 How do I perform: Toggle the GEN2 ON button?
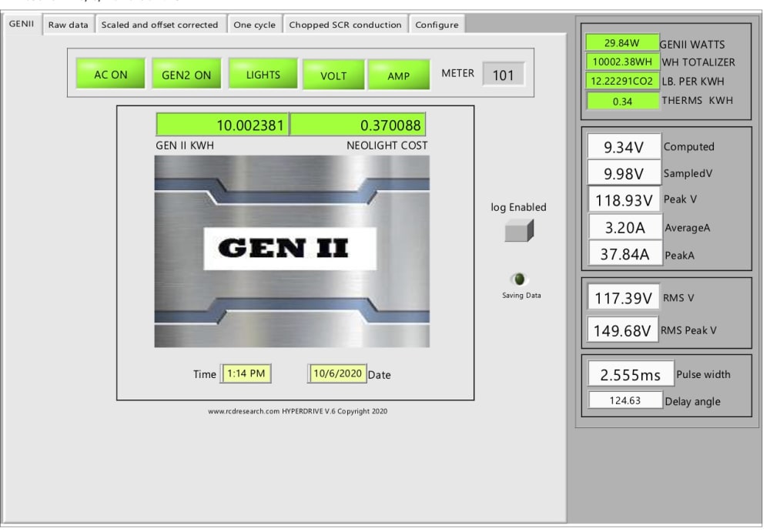(x=186, y=74)
